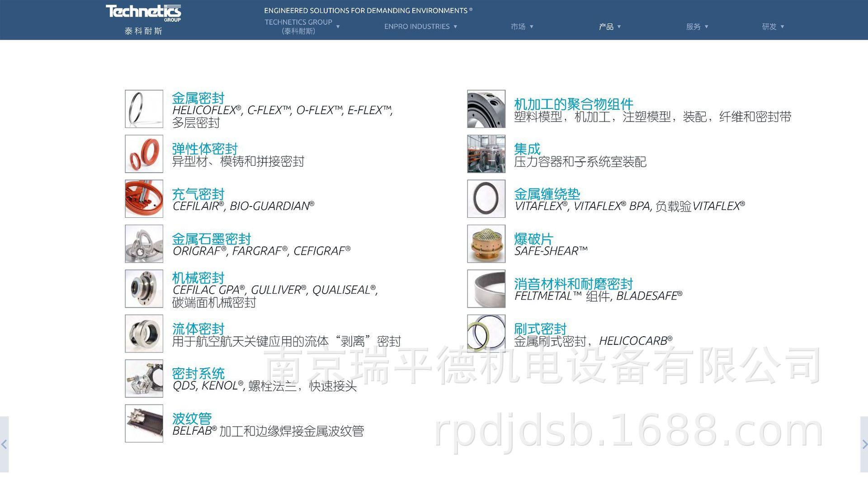This screenshot has width=868, height=488.
Task: Follow the 流体密封 link
Action: [x=198, y=328]
